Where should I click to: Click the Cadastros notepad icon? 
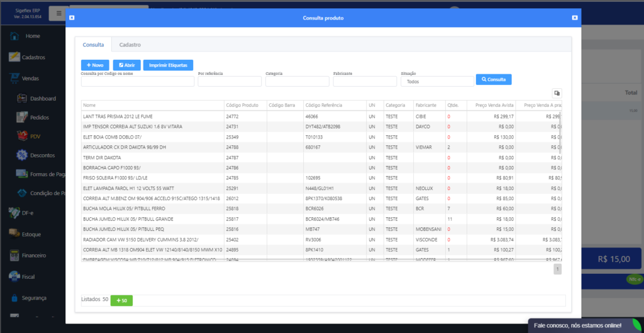(14, 57)
